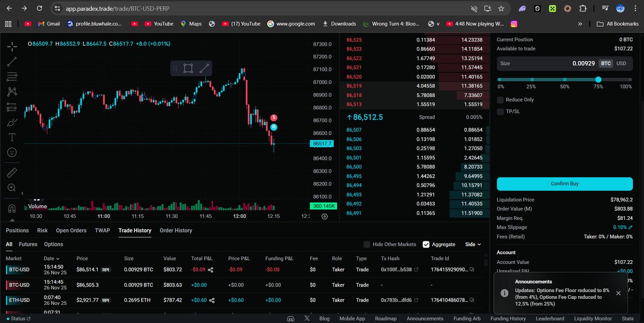644x323 pixels.
Task: Open the Fibonacci and horizontal lines tool
Action: (12, 77)
